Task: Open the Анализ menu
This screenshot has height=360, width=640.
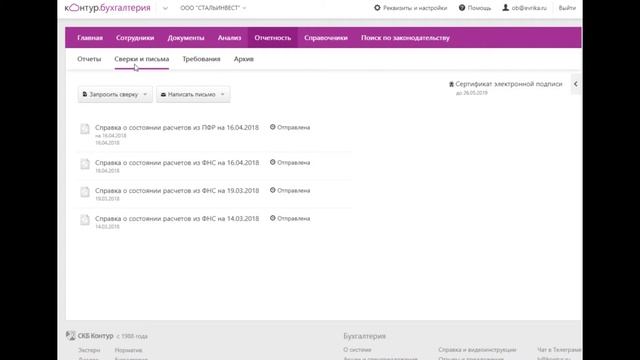Action: [229, 38]
